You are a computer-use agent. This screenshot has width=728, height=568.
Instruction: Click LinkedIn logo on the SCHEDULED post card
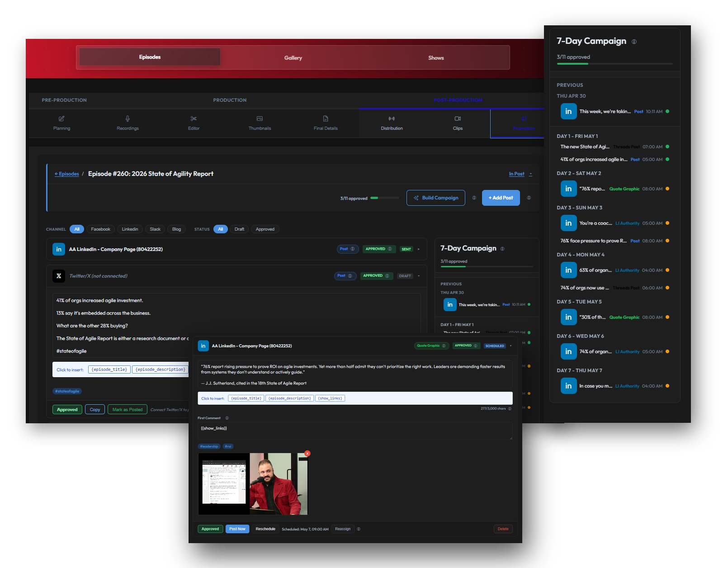coord(203,346)
